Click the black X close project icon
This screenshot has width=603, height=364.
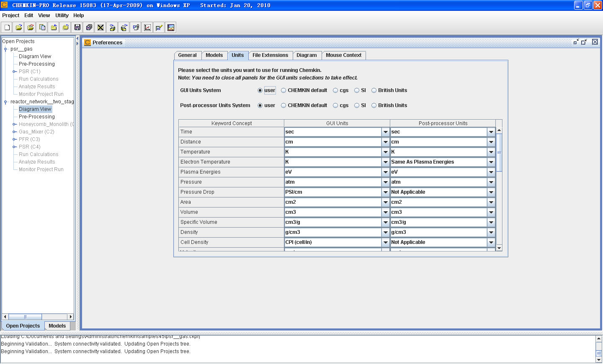click(x=100, y=28)
